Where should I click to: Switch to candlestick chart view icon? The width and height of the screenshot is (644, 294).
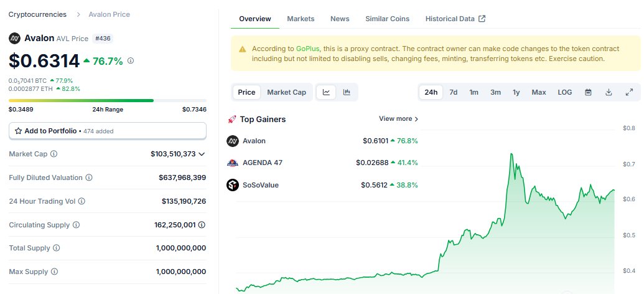(x=347, y=92)
